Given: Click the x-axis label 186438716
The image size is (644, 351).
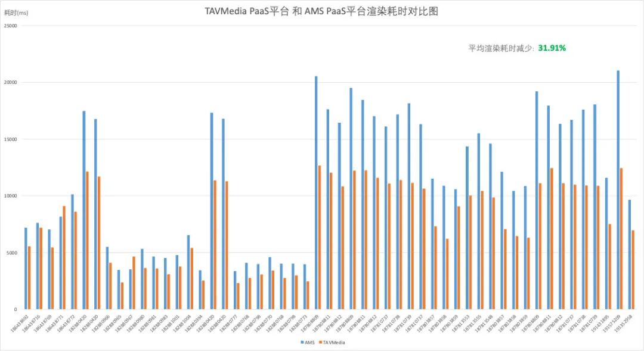Looking at the screenshot, I should 31,323.
